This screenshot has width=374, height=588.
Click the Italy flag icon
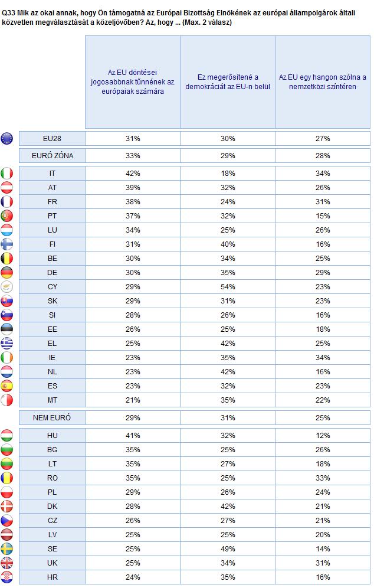[6, 173]
